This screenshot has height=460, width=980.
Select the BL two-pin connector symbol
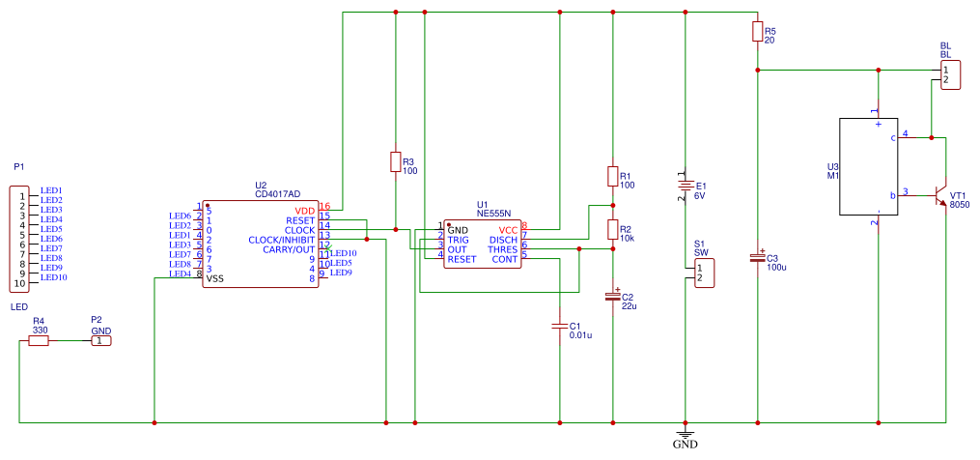tap(950, 75)
